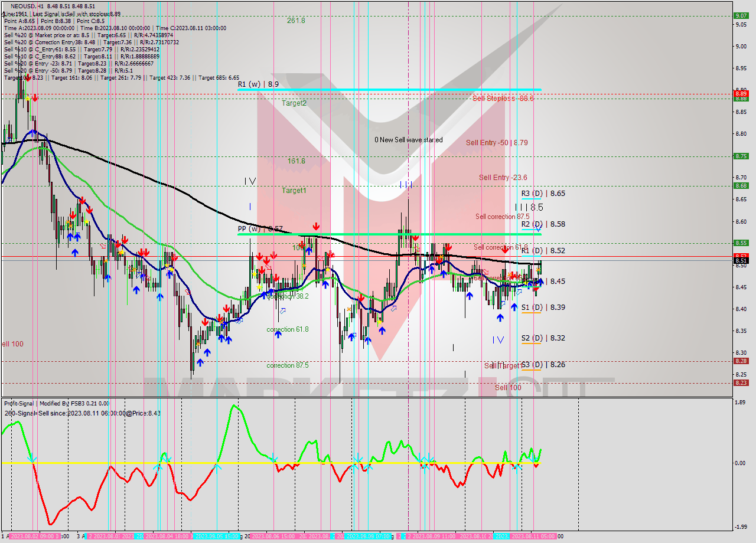Select the green '161.8' Fibonacci label
756x543 pixels.
click(296, 161)
